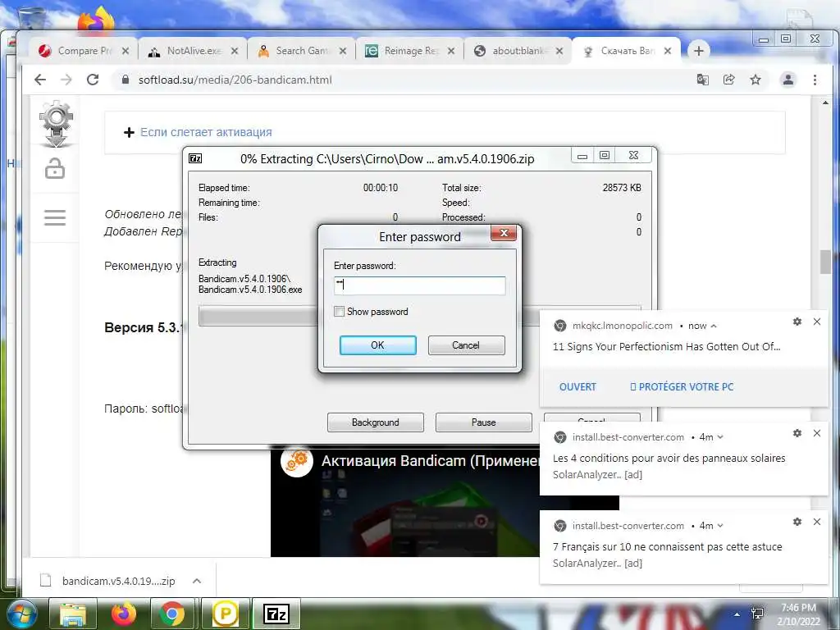Image resolution: width=840 pixels, height=630 pixels.
Task: Click the padlock icon in address bar
Action: click(126, 80)
